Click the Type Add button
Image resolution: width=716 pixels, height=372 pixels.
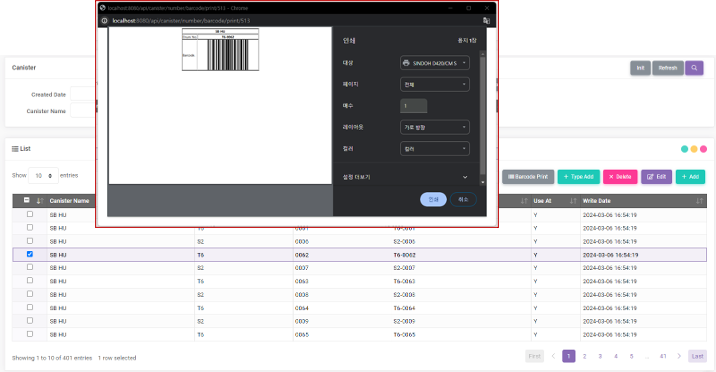coord(579,177)
